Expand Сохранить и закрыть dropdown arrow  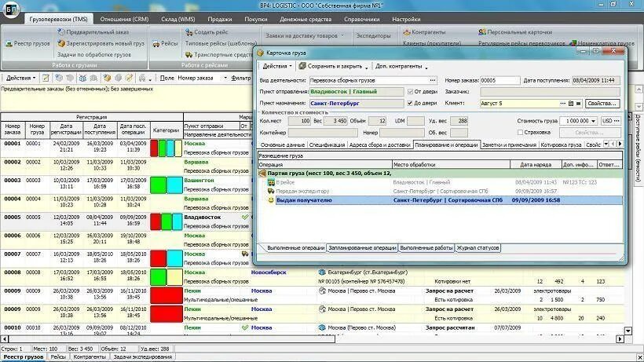366,67
